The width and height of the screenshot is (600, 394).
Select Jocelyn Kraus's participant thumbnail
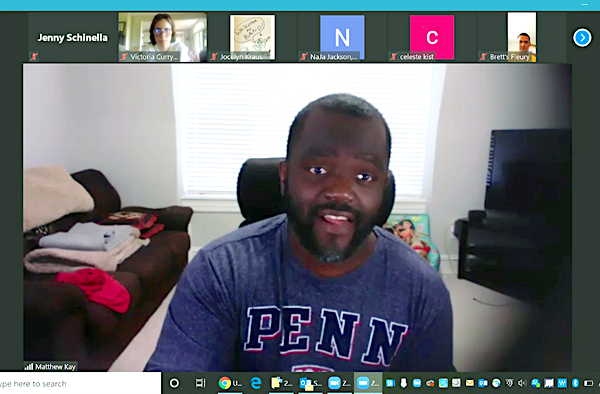click(x=253, y=37)
